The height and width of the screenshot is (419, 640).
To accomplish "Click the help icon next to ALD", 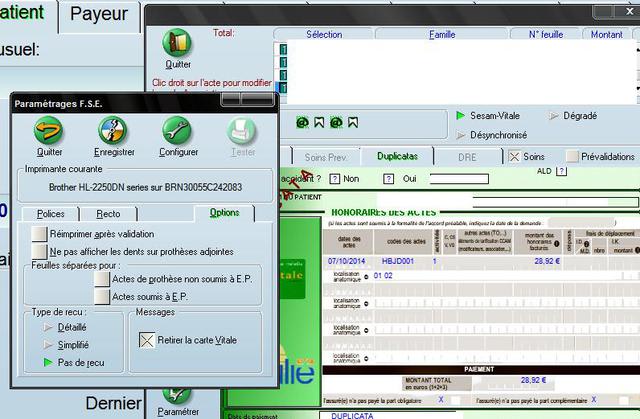I will click(x=562, y=171).
